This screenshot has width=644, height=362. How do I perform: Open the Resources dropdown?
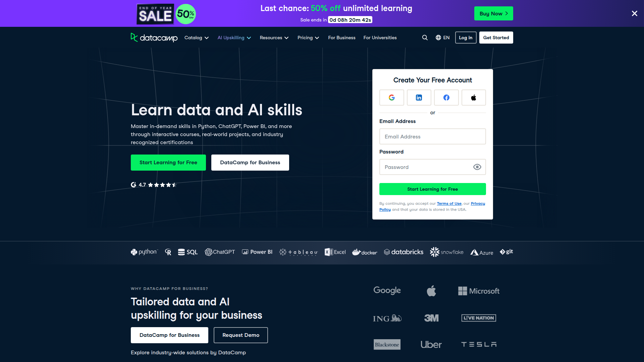pos(274,38)
